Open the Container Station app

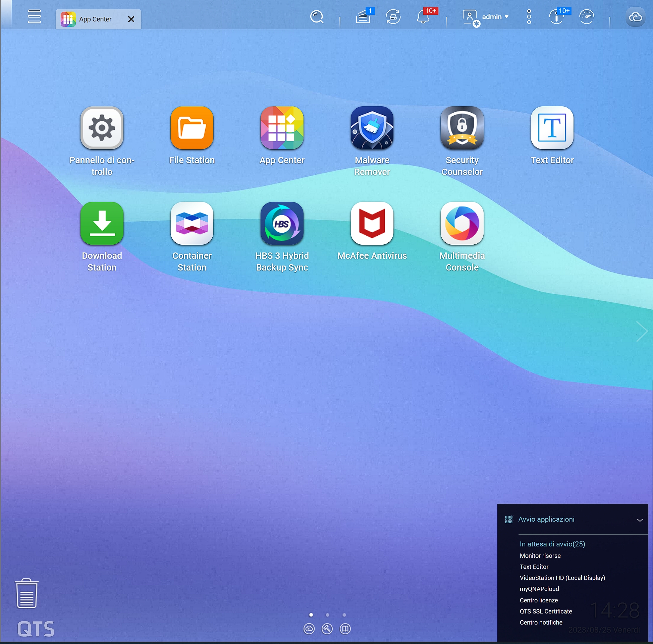tap(192, 223)
